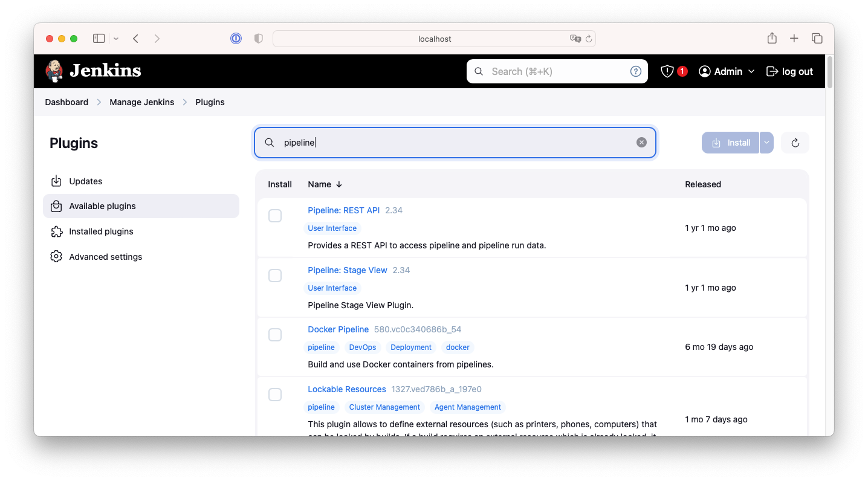Open the Updates section

pos(141,181)
